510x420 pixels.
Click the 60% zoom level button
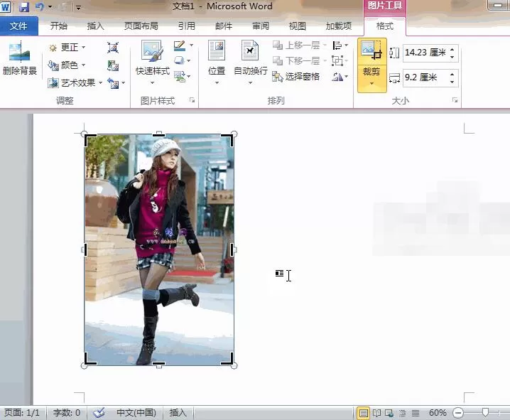point(438,413)
